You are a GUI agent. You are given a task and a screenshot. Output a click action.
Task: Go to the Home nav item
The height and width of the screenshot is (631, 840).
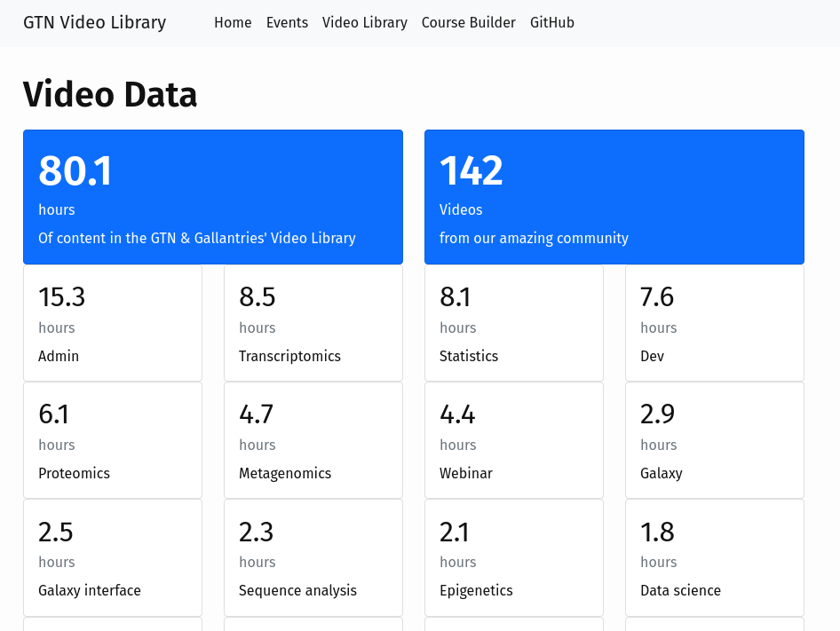233,22
